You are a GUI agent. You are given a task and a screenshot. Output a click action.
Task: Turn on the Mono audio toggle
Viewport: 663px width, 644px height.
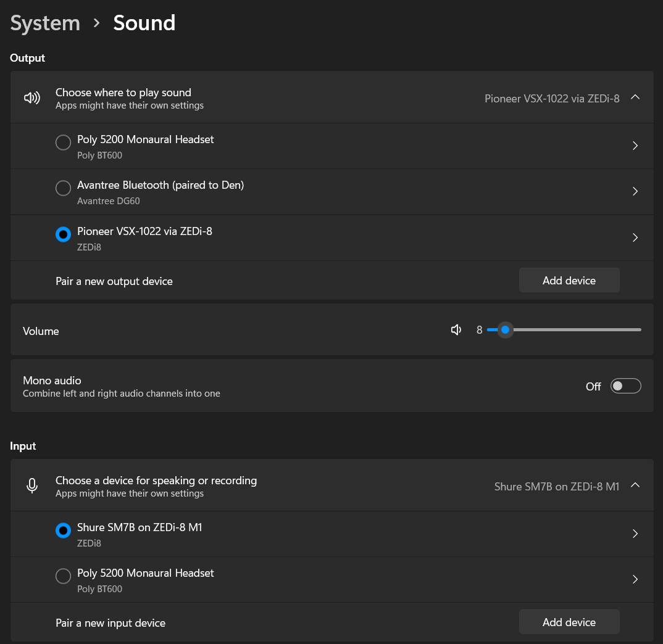tap(625, 386)
